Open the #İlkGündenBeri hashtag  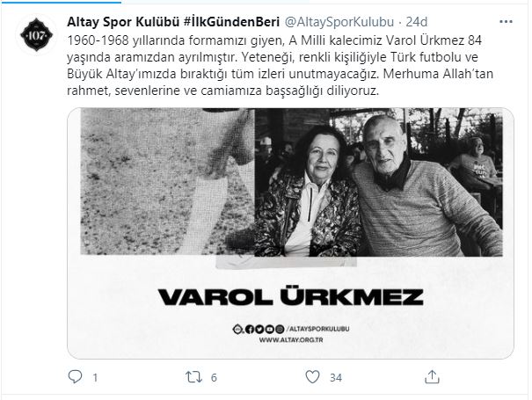coord(231,22)
